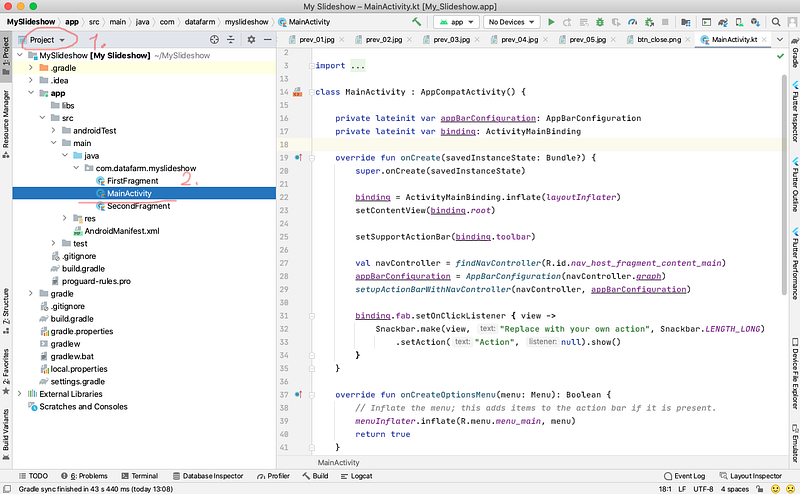Expand the .idea folder

31,80
